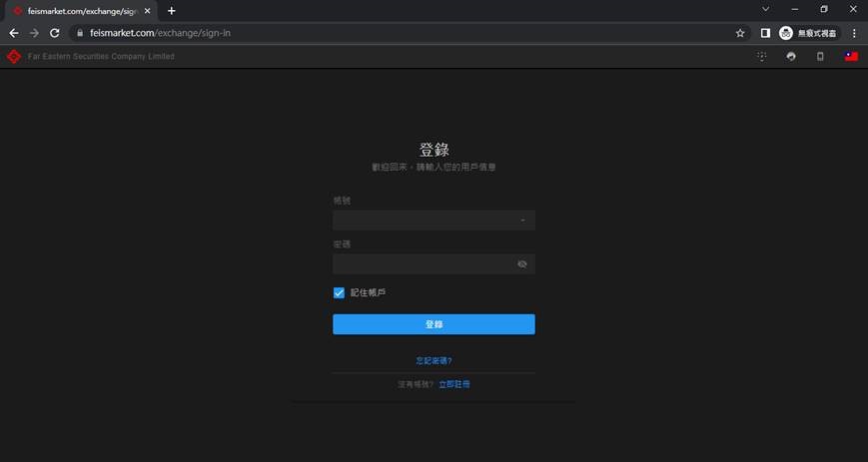Click the Far Eastern Securities red logo
The height and width of the screenshot is (462, 868).
pyautogui.click(x=14, y=57)
